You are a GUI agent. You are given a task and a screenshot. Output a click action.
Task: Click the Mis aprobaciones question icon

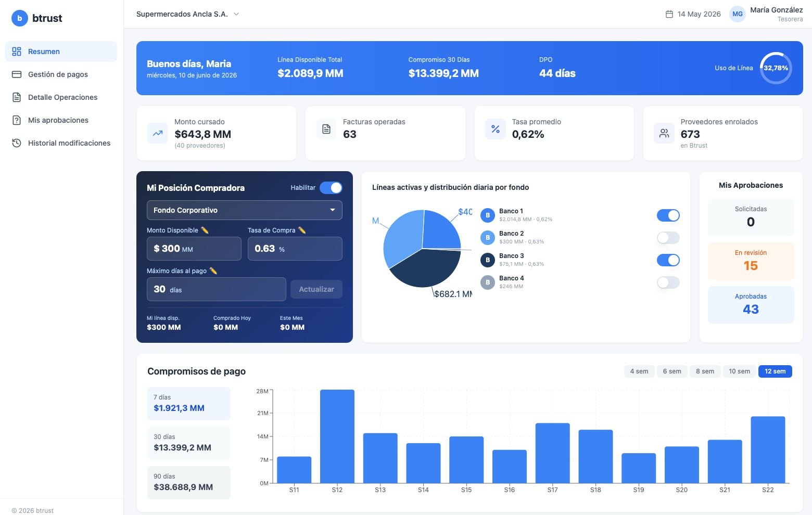point(17,120)
